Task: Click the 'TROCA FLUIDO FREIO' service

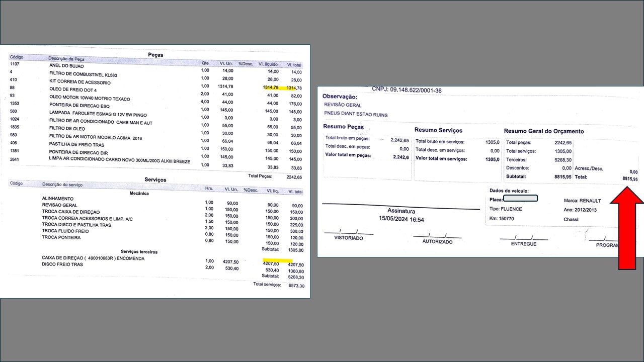Action: (x=65, y=231)
